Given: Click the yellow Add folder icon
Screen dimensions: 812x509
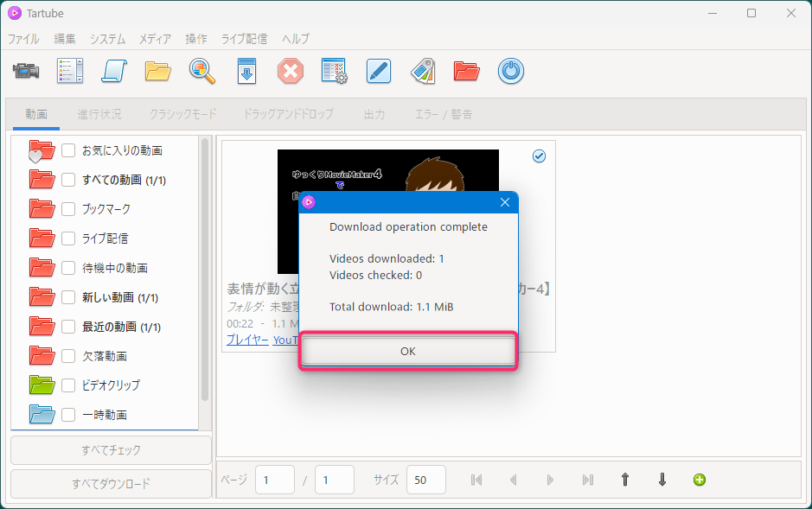Looking at the screenshot, I should click(158, 71).
